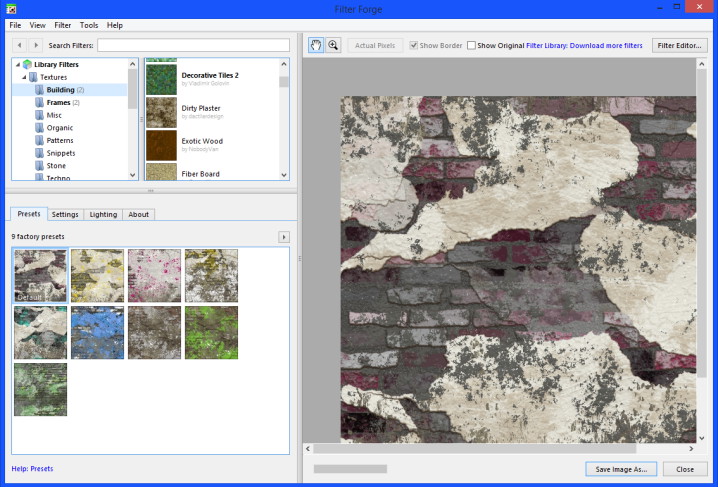Open the Filter Editor
The height and width of the screenshot is (487, 718).
[680, 45]
